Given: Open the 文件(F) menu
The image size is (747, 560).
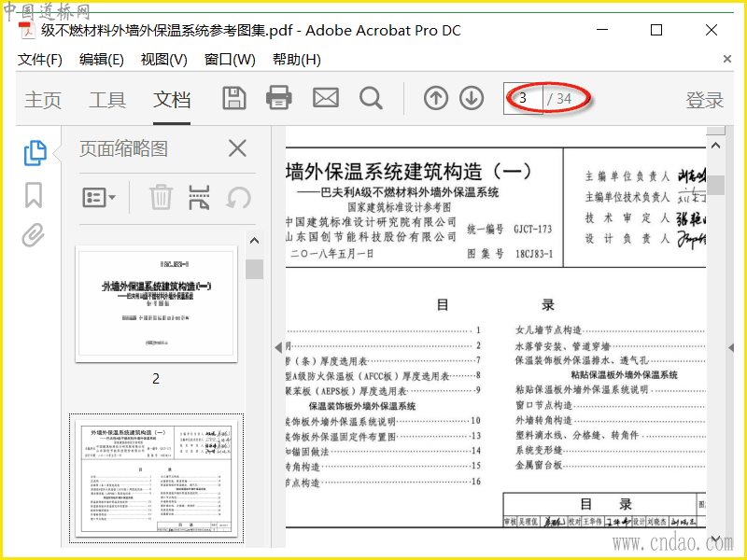Looking at the screenshot, I should 40,60.
